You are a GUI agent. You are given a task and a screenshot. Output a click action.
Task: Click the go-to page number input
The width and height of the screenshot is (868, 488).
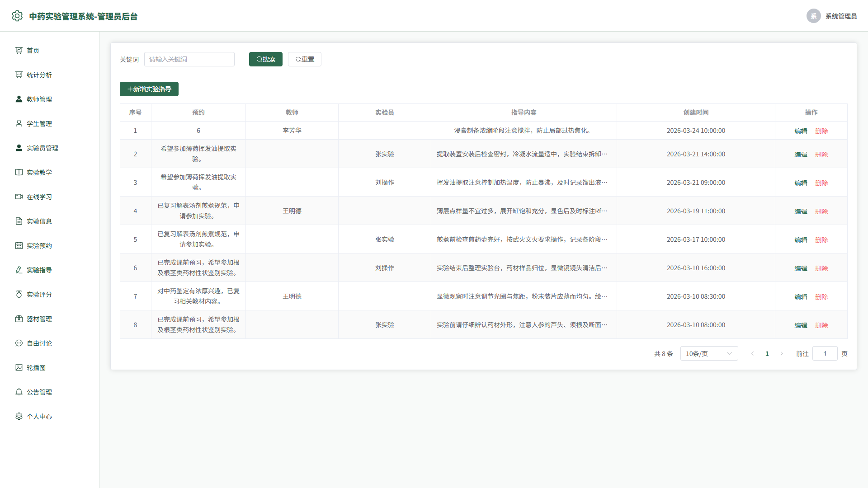click(825, 353)
